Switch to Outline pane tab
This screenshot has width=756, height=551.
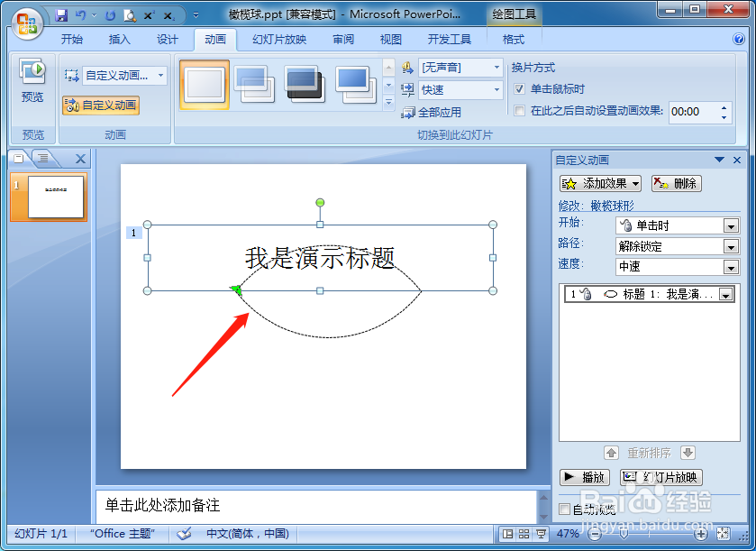(43, 158)
